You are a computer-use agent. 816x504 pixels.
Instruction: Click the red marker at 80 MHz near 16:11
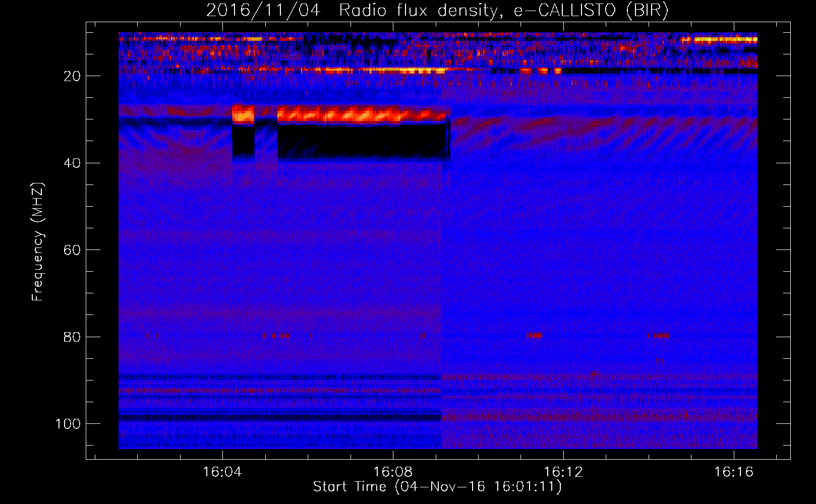point(535,335)
